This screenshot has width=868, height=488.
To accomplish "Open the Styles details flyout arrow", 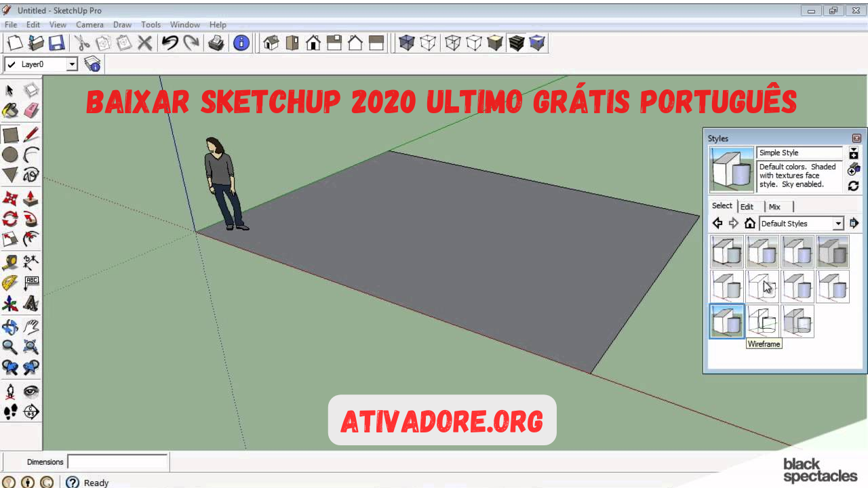I will tap(854, 223).
